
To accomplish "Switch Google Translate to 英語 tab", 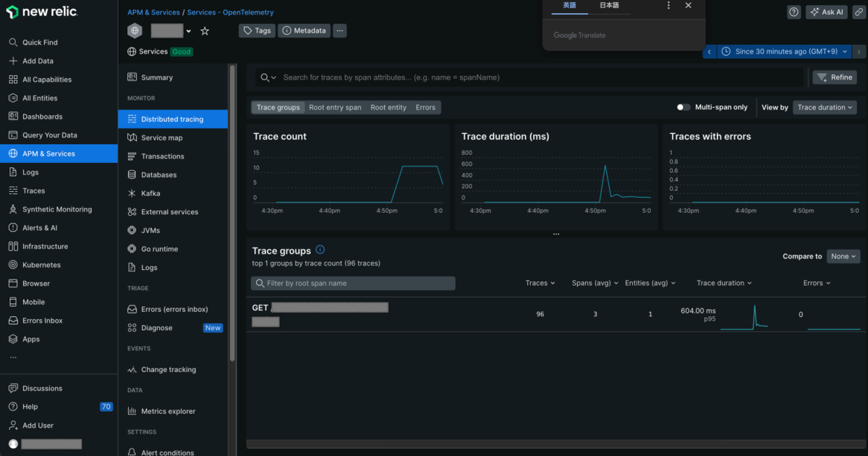I will (x=569, y=6).
